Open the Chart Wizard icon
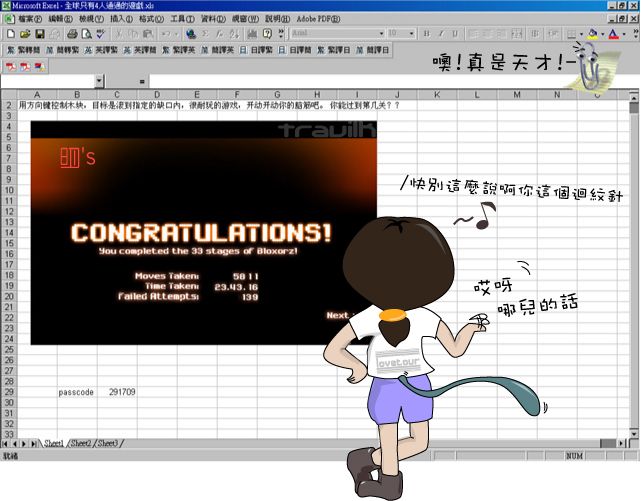 [x=253, y=34]
